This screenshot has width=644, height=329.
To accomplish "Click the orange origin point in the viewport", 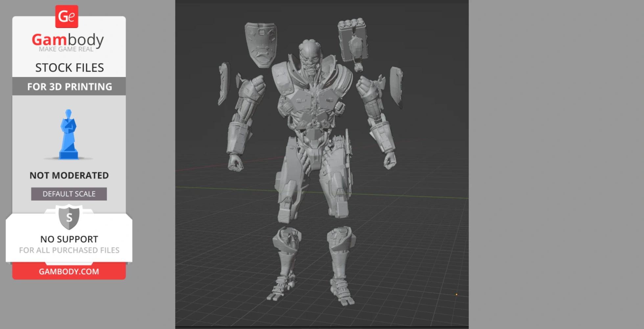I will tap(456, 294).
